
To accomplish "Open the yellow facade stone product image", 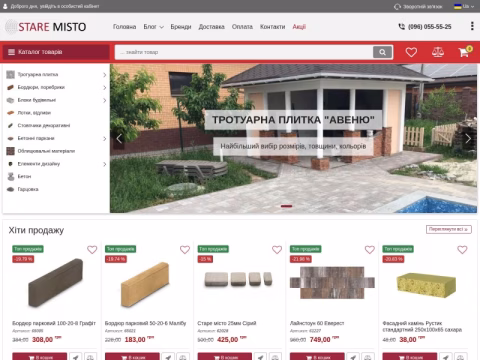I will click(x=426, y=285).
